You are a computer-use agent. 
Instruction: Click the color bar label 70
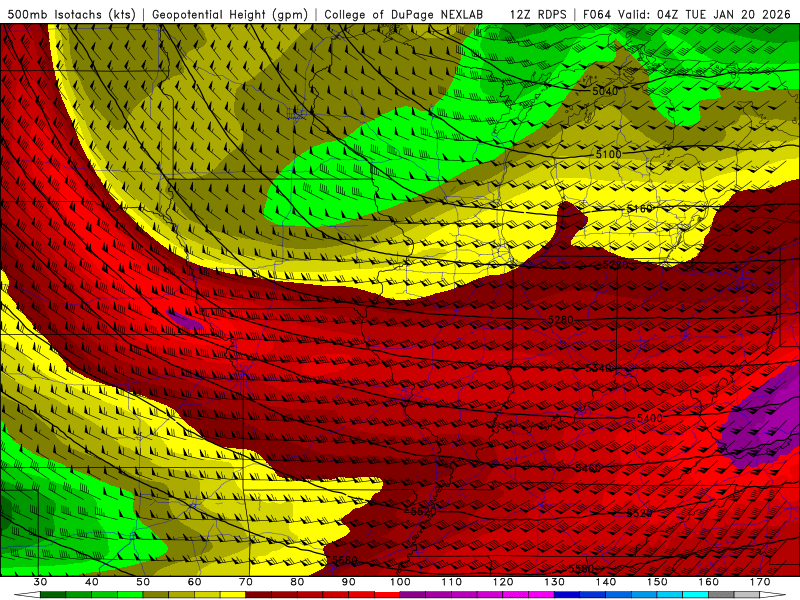click(x=246, y=582)
